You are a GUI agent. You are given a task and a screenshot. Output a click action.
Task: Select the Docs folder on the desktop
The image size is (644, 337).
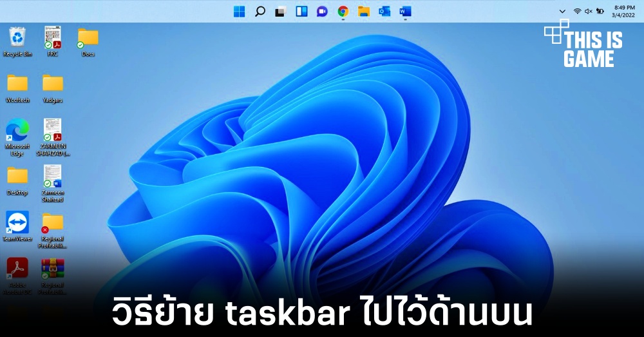click(x=88, y=41)
